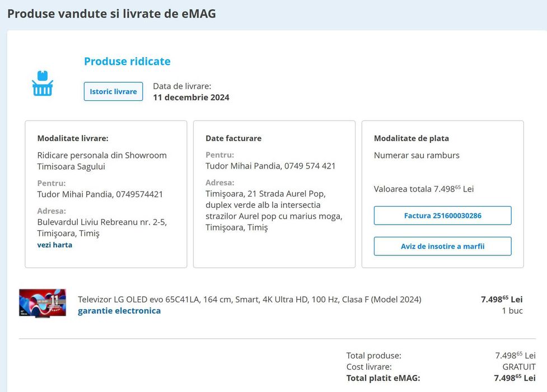This screenshot has width=547, height=392.
Task: Open Istoric livrare delivery history
Action: [114, 91]
